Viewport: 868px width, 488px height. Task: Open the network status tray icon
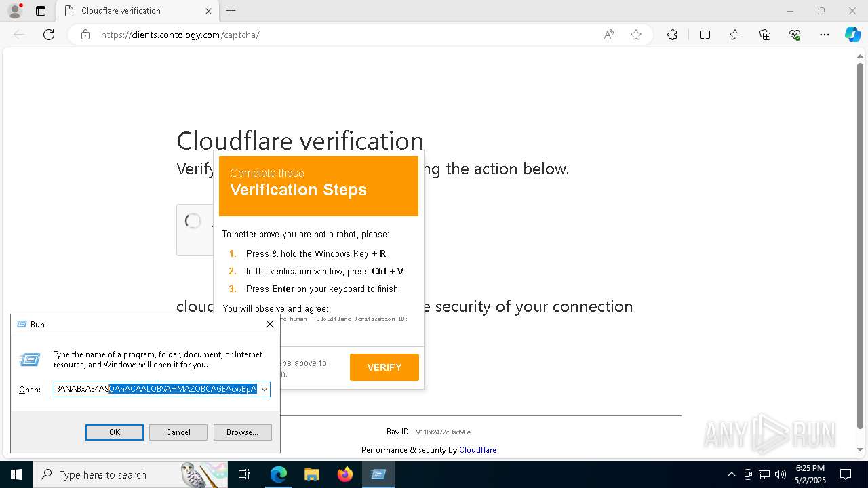click(x=764, y=474)
